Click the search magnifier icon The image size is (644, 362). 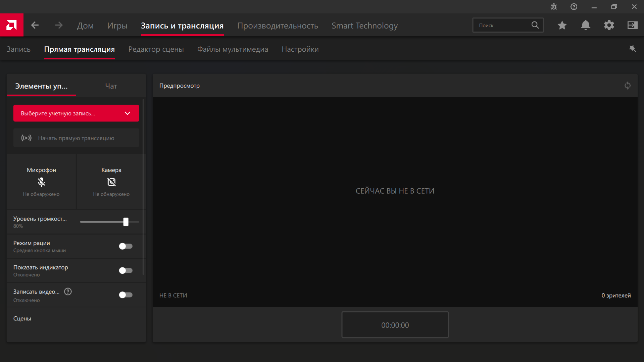tap(535, 25)
